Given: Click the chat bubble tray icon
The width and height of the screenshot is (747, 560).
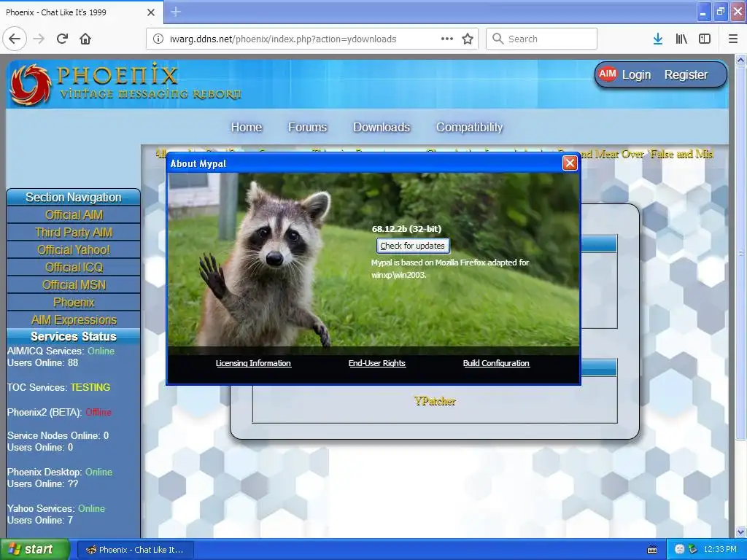Looking at the screenshot, I should 680,550.
